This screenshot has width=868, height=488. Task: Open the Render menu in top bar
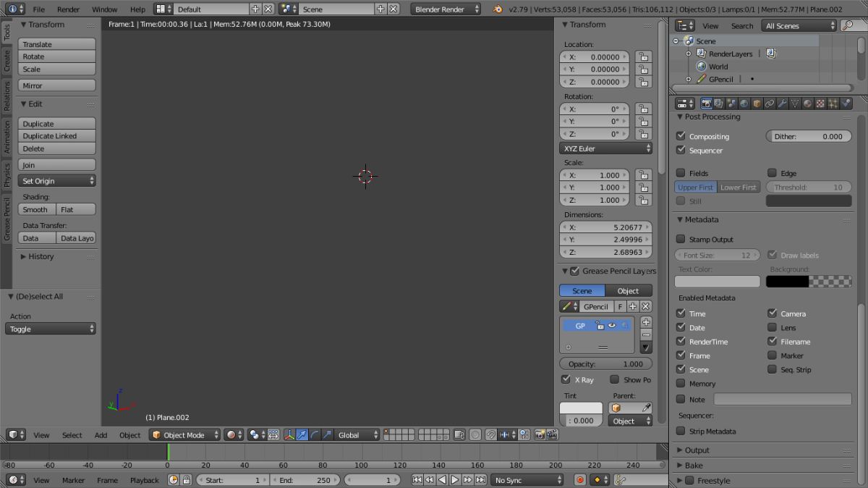pos(69,9)
